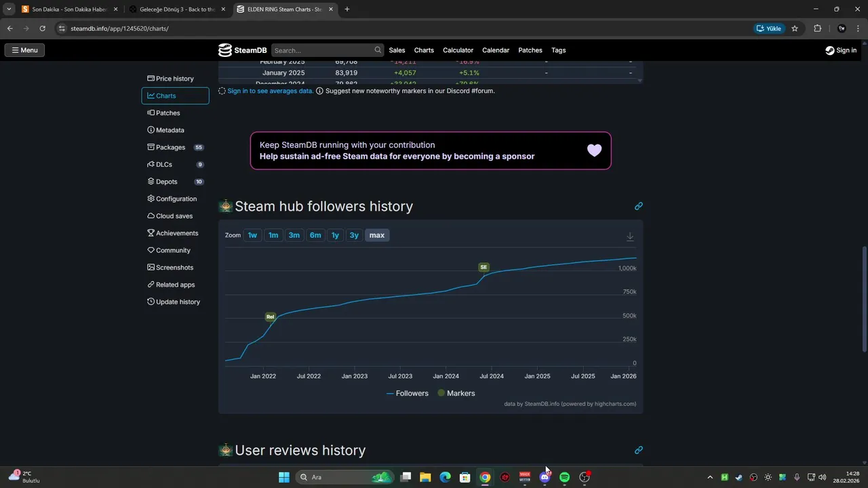The image size is (868, 488).
Task: Switch to the Son Dakika browser tab
Action: tap(68, 9)
